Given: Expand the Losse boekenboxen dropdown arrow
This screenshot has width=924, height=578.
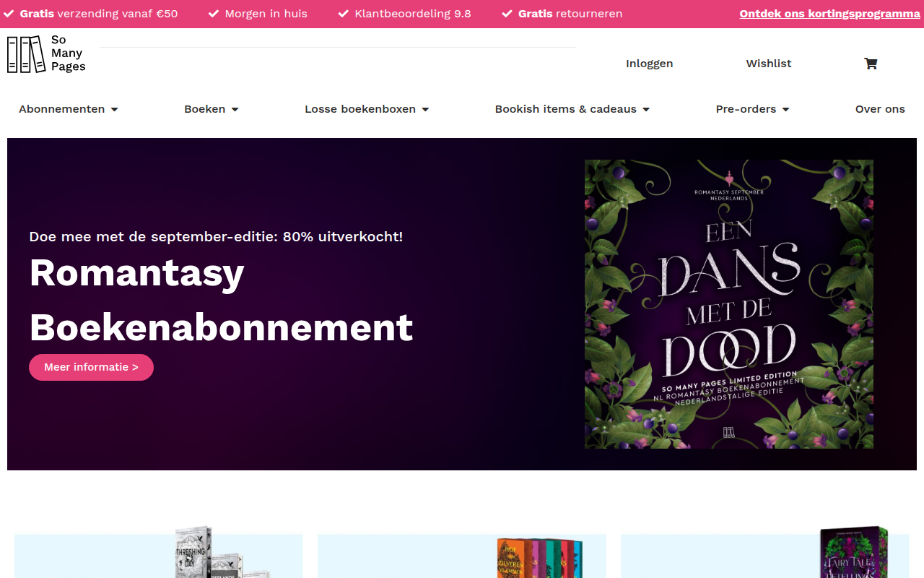Looking at the screenshot, I should [425, 110].
